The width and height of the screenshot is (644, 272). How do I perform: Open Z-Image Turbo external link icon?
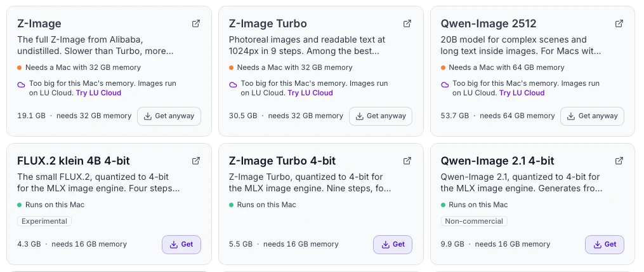(407, 24)
